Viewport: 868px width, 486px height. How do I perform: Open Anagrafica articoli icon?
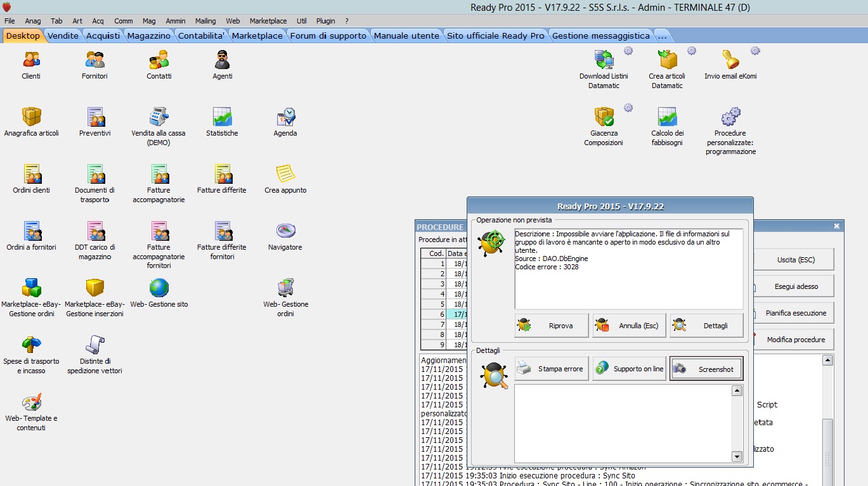(x=31, y=117)
